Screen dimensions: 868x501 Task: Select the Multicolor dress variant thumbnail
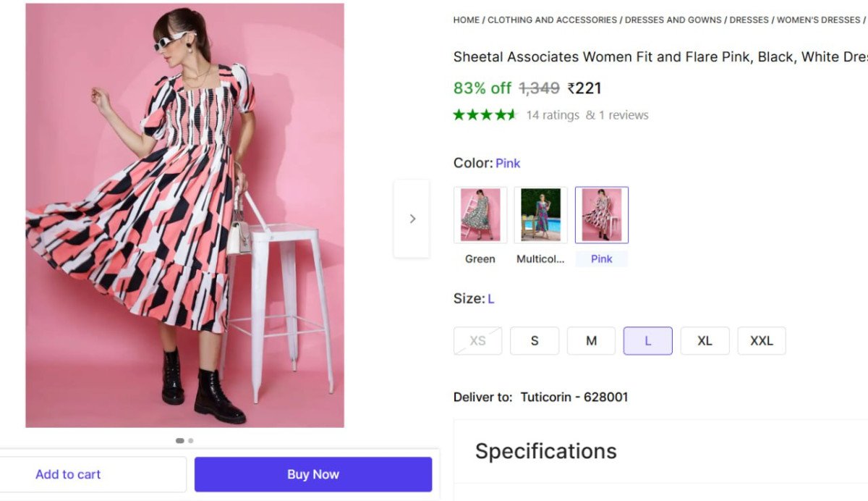coord(540,215)
